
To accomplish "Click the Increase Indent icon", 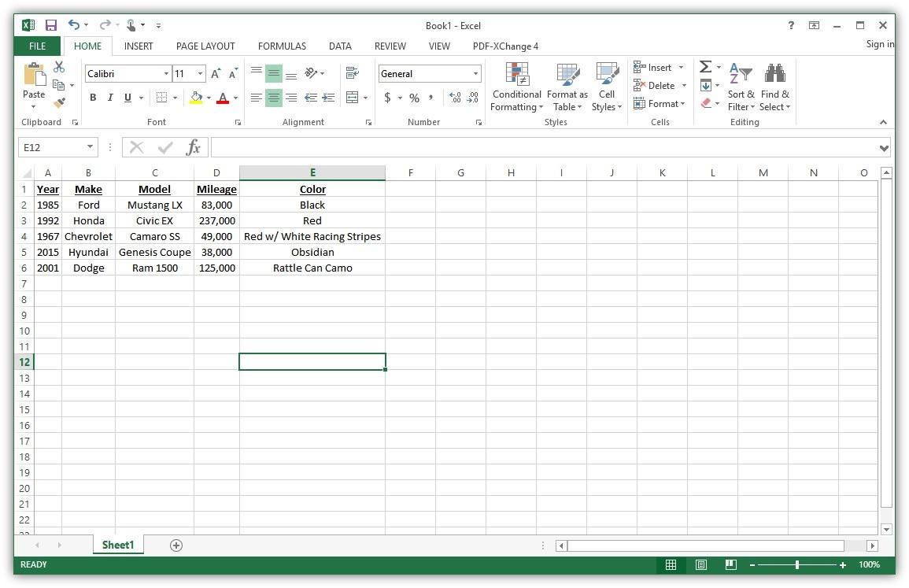I will point(329,98).
